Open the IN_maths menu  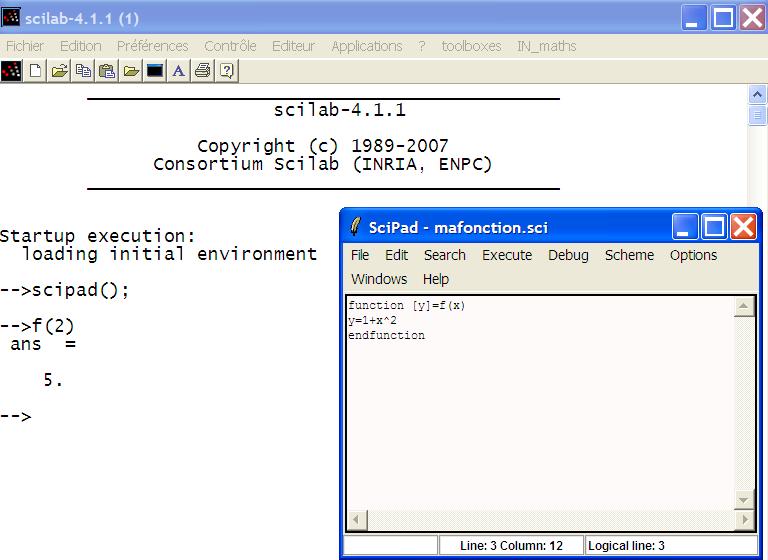tap(547, 46)
